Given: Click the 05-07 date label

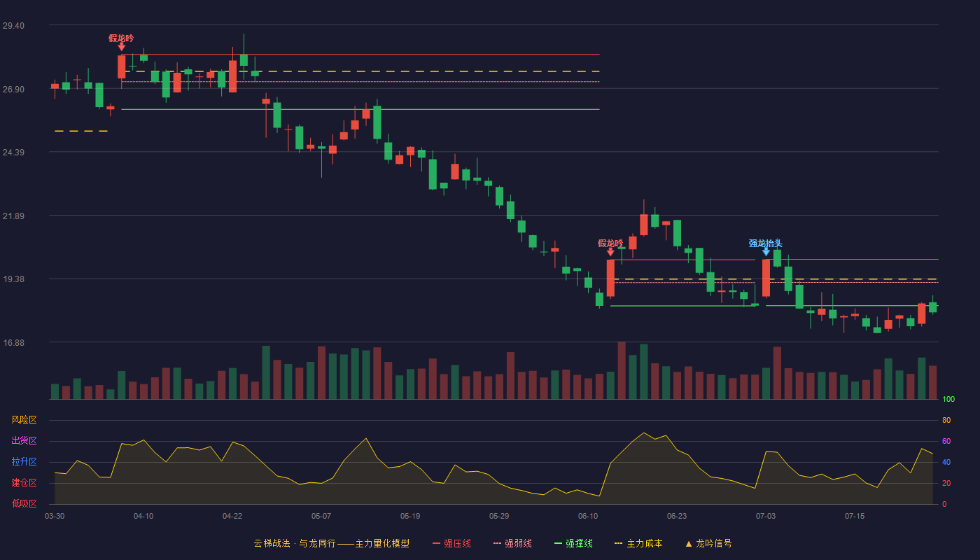Looking at the screenshot, I should [321, 516].
